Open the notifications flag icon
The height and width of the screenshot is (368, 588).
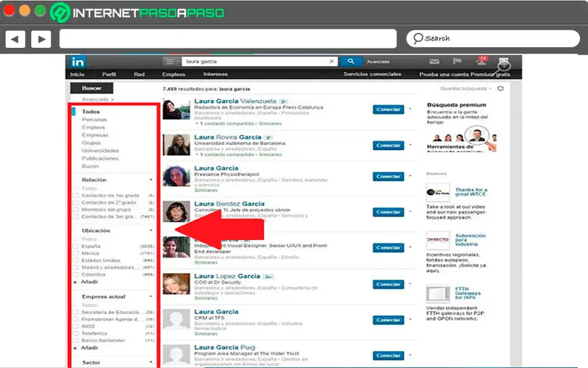click(457, 61)
